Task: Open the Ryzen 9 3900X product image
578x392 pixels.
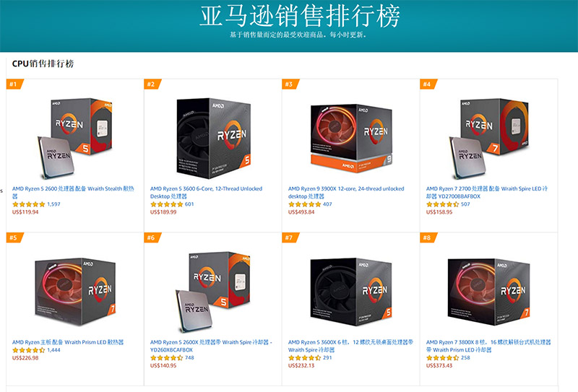Action: tap(351, 138)
